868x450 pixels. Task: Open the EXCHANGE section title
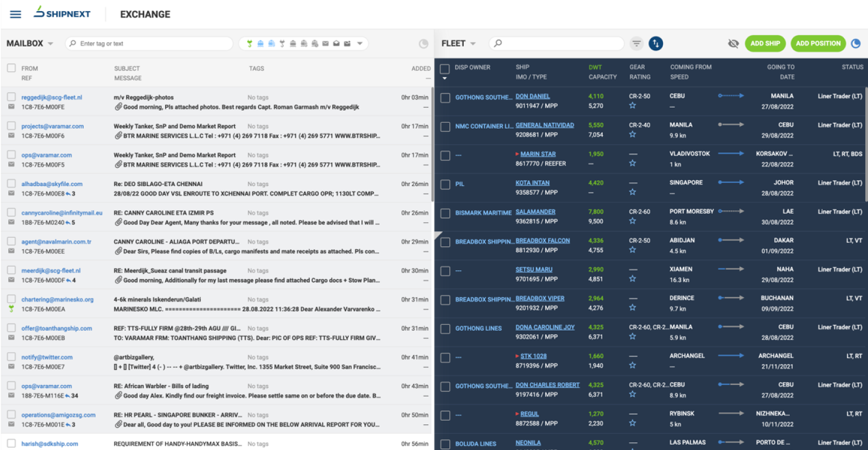pyautogui.click(x=145, y=14)
